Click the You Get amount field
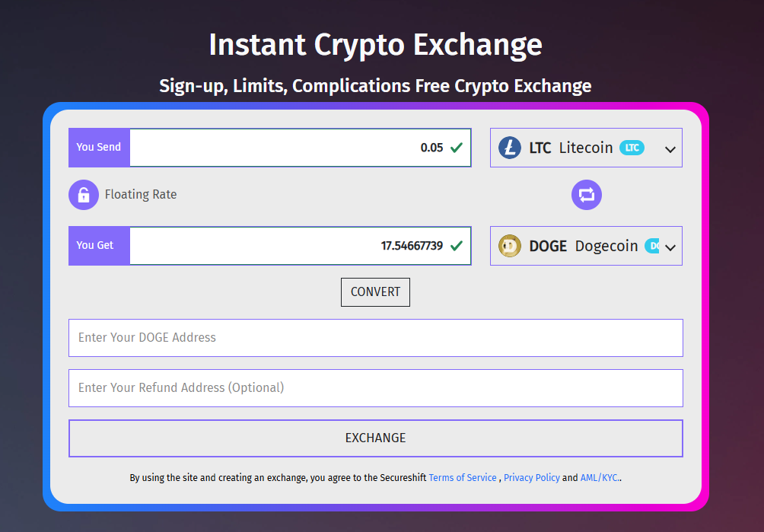The width and height of the screenshot is (764, 532). [300, 246]
